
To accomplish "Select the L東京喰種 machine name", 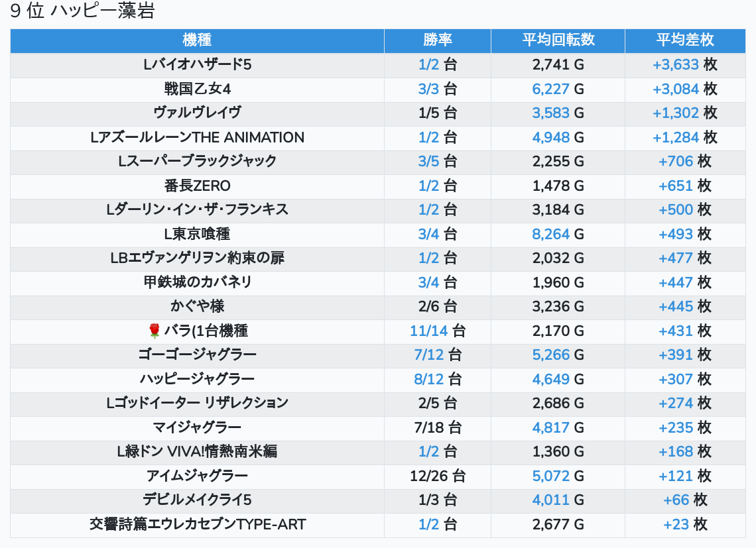I will (x=197, y=234).
